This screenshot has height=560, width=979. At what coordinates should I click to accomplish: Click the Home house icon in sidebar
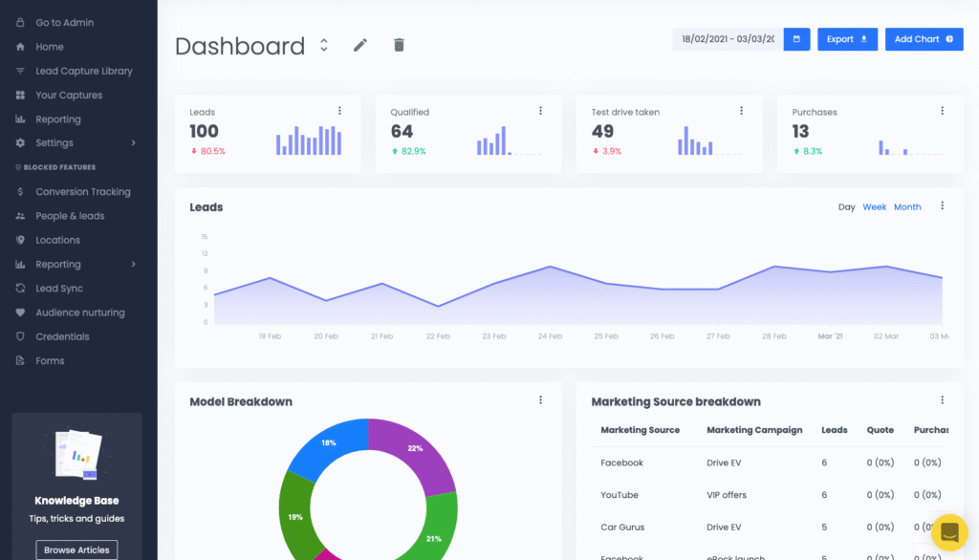tap(20, 47)
